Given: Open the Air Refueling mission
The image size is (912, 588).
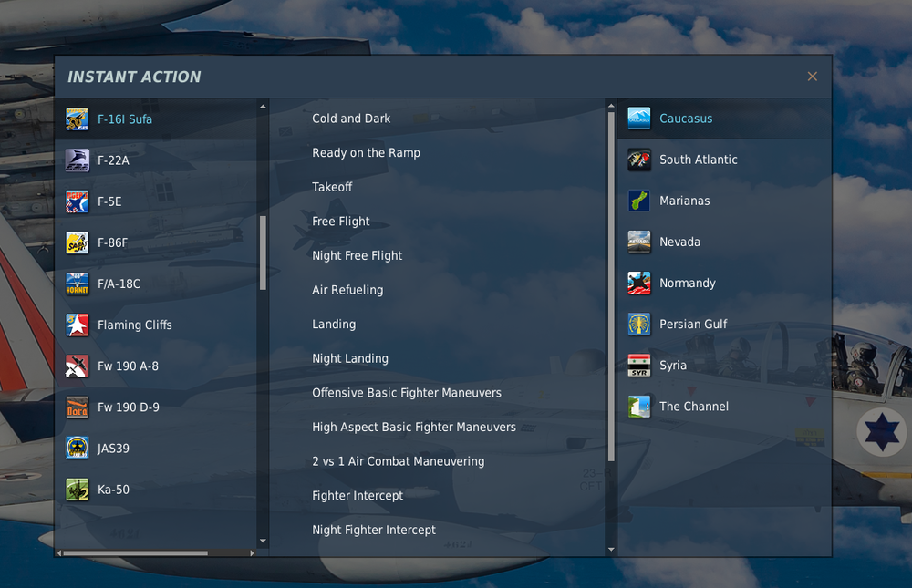Looking at the screenshot, I should coord(347,290).
